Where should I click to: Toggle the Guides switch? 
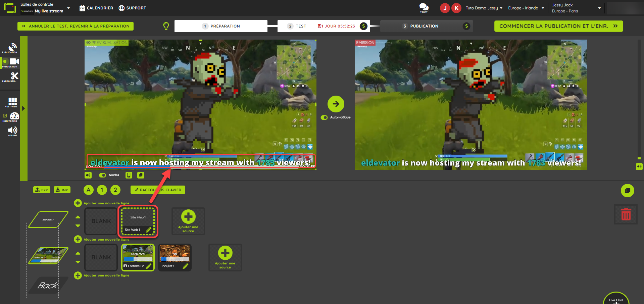point(102,175)
